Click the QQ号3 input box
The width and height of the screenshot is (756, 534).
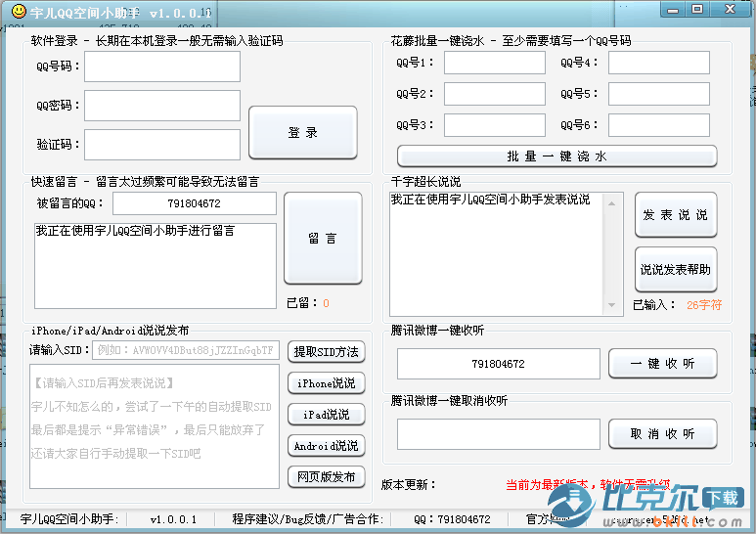tap(495, 125)
